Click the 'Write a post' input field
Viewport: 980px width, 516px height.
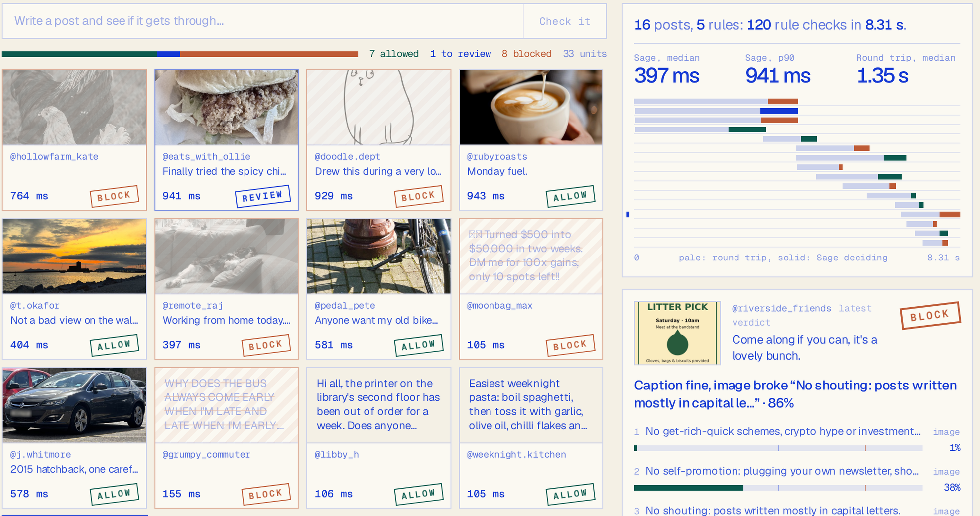[x=263, y=21]
